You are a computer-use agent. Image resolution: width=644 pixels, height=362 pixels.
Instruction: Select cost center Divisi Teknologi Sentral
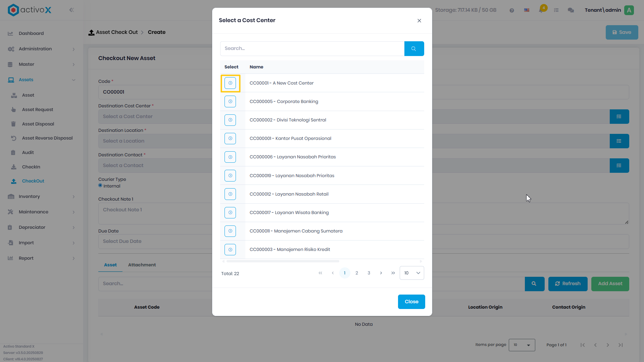(x=230, y=120)
